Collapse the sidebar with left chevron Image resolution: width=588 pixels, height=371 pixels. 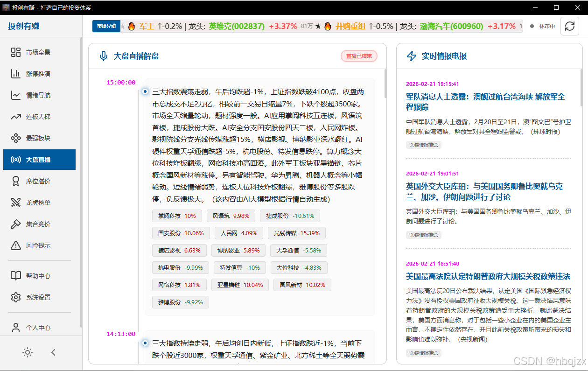[53, 352]
